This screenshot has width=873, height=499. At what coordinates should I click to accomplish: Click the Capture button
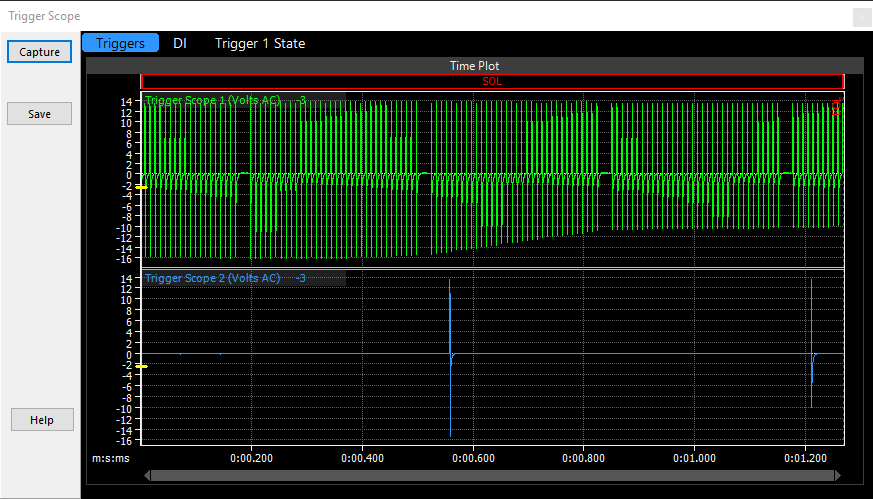39,52
